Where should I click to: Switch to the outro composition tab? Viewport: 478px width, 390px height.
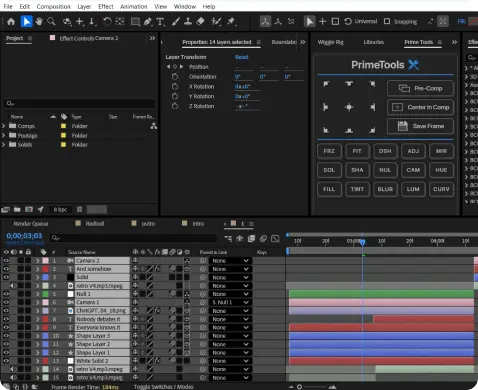(148, 224)
